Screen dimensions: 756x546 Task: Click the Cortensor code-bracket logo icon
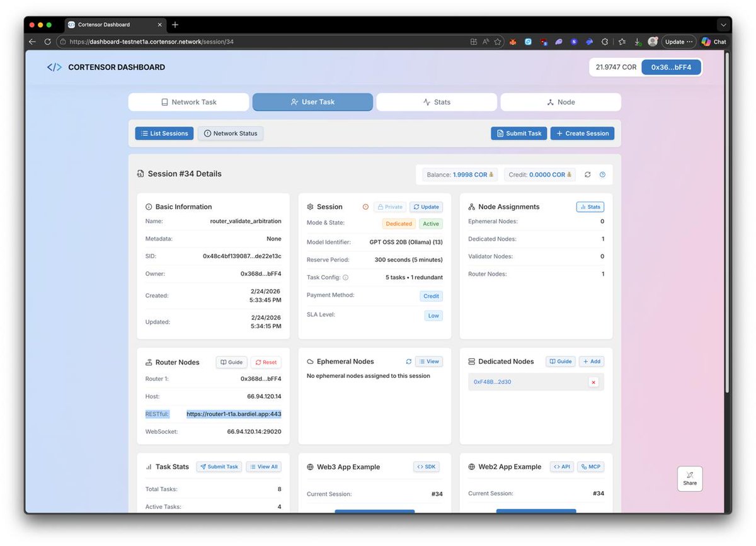click(54, 67)
